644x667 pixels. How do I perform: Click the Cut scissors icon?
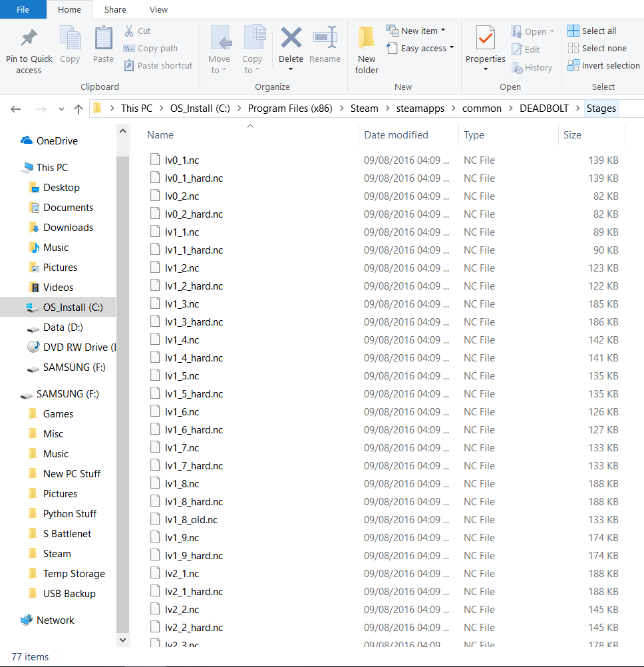tap(129, 31)
